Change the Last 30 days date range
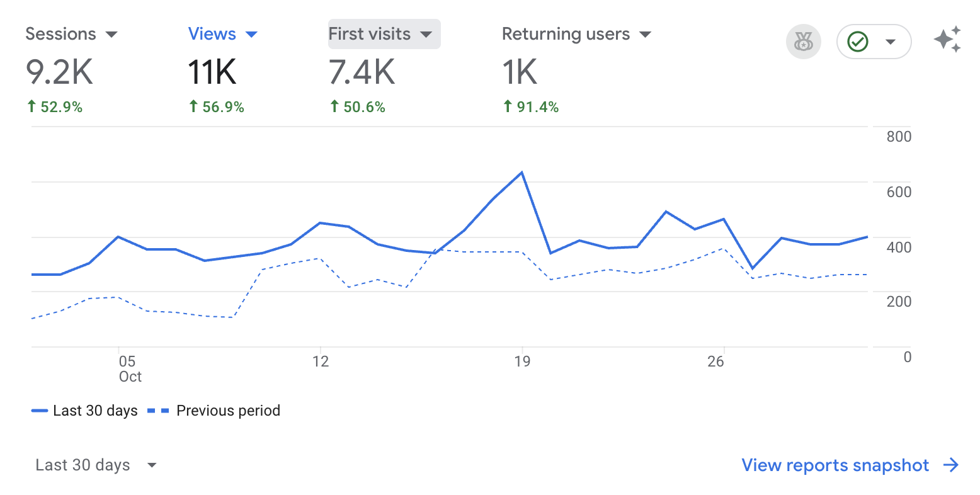Image resolution: width=980 pixels, height=495 pixels. (x=96, y=465)
